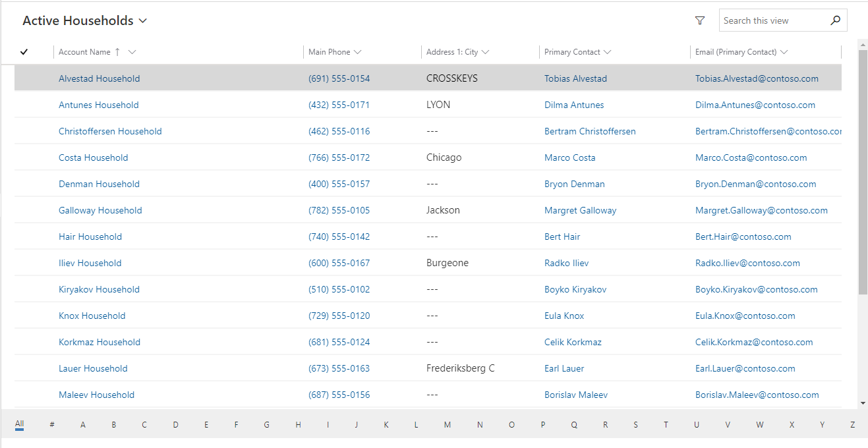Open the Email (Primary Contact) column dropdown

(x=784, y=52)
